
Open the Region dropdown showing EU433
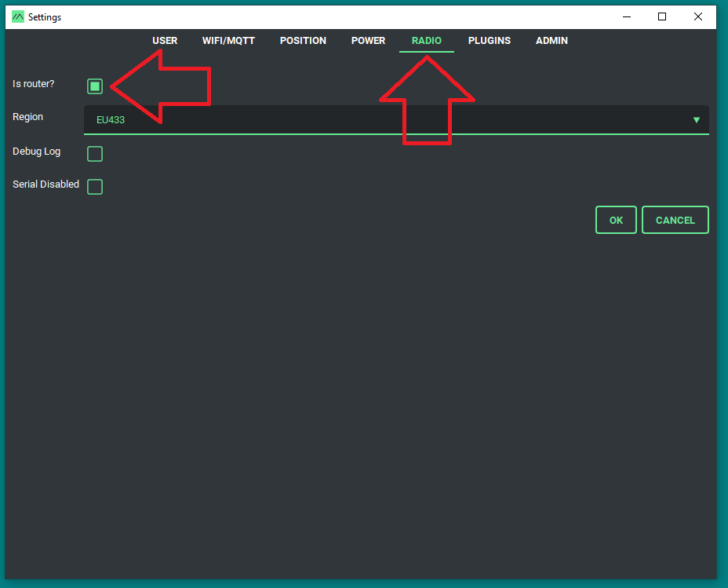click(x=396, y=120)
